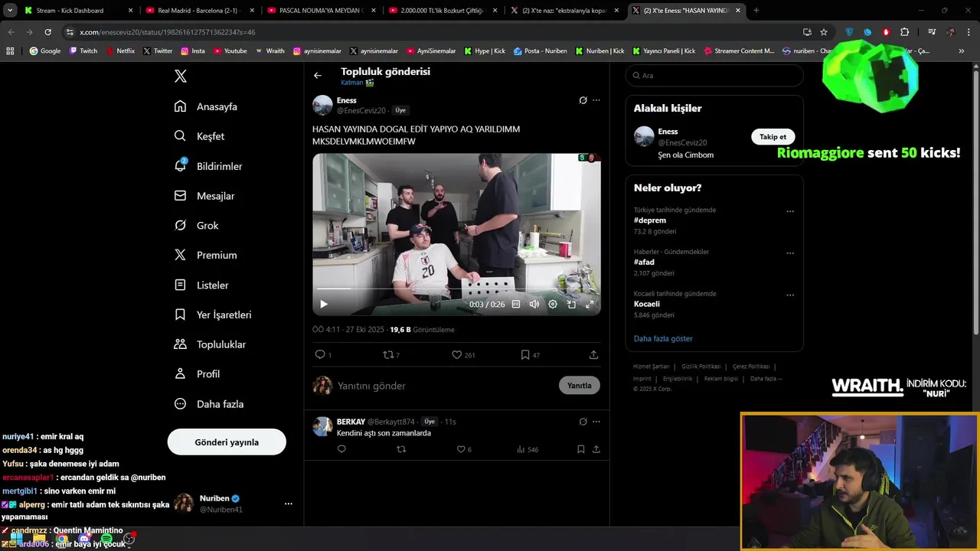Open Netflix bookmark
The image size is (980, 551).
[119, 51]
